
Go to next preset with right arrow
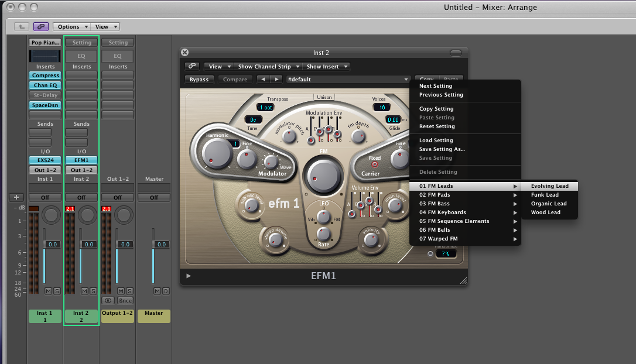[276, 80]
